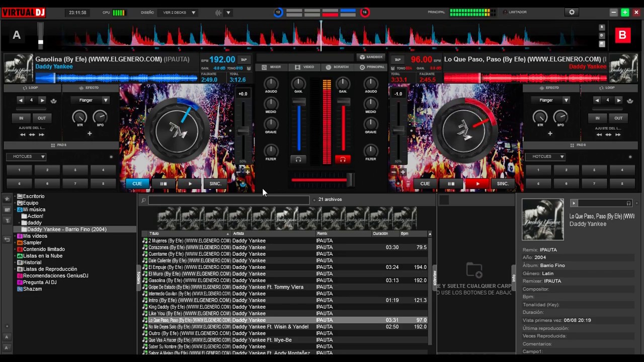
Task: Toggle deck A loop IN button
Action: [21, 118]
